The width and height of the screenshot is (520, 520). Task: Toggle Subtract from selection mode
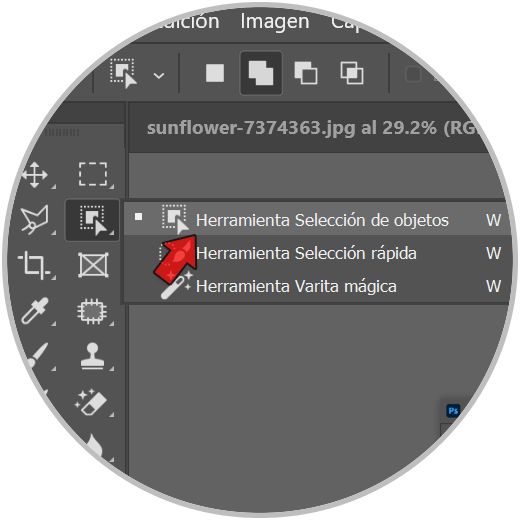306,73
